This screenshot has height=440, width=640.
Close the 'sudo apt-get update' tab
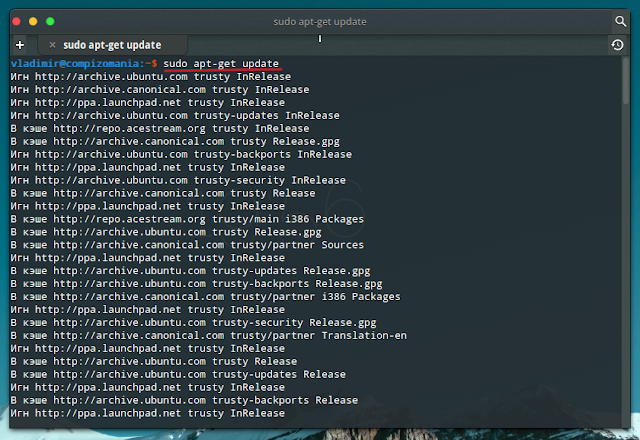click(x=52, y=45)
